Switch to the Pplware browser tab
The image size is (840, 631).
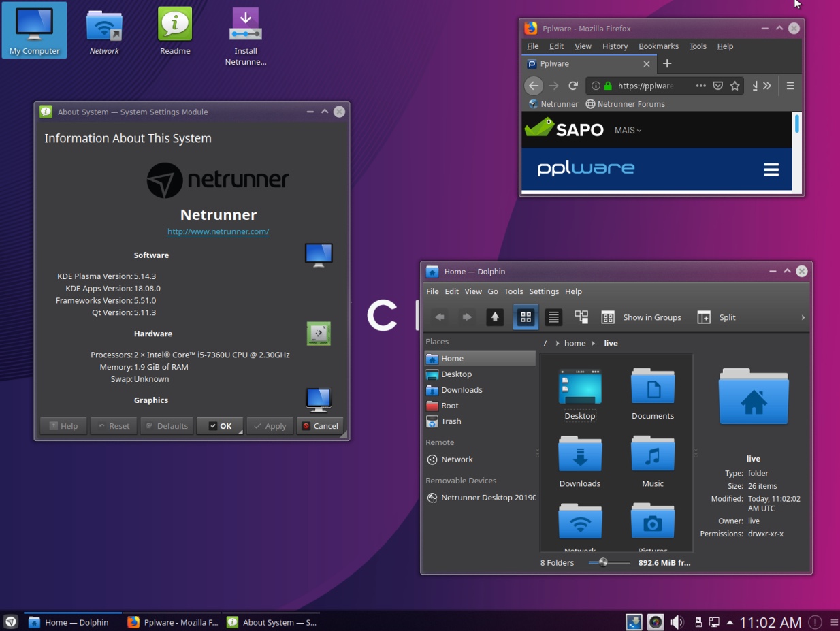pos(585,63)
